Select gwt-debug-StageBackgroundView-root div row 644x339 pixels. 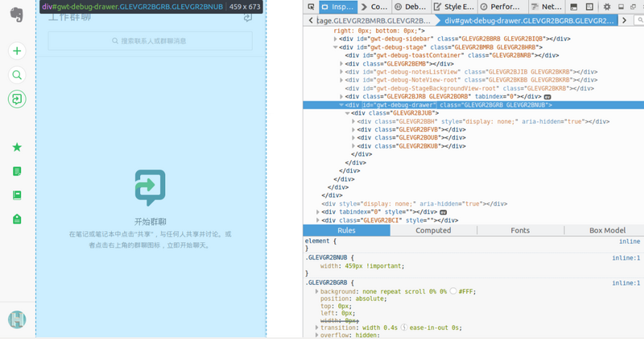[x=469, y=89]
